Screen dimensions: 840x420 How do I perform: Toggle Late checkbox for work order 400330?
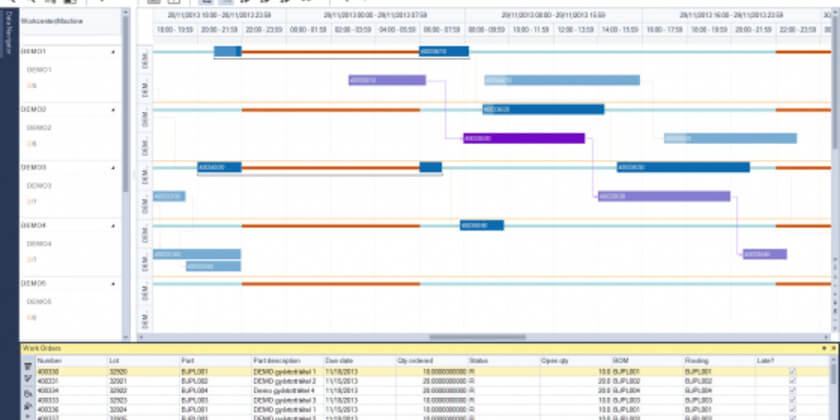(x=793, y=371)
